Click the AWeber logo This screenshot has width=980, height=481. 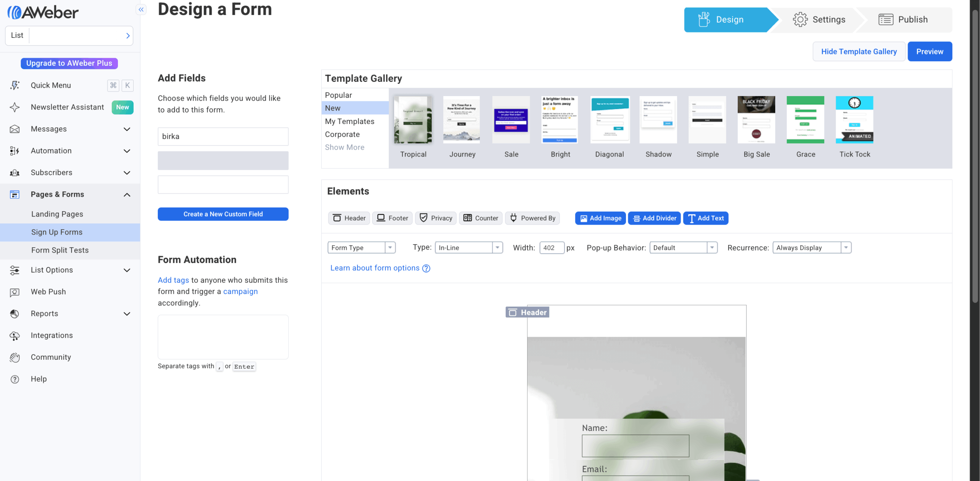click(43, 13)
